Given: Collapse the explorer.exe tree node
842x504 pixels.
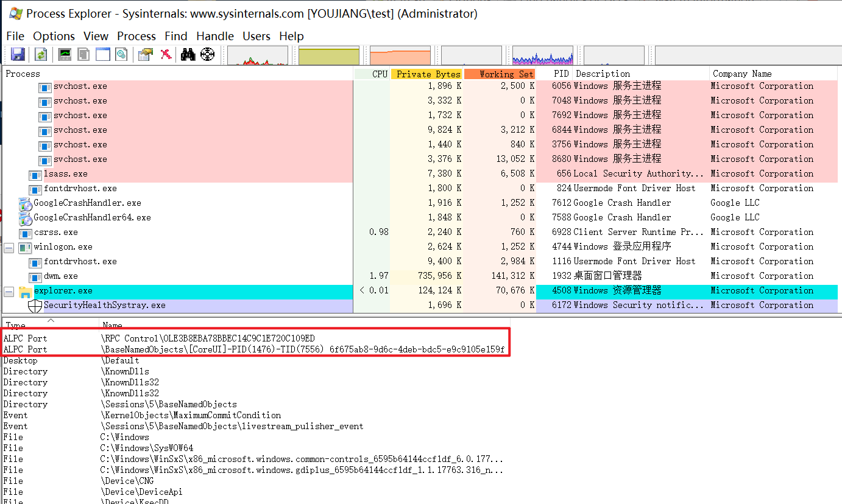Looking at the screenshot, I should (x=9, y=291).
